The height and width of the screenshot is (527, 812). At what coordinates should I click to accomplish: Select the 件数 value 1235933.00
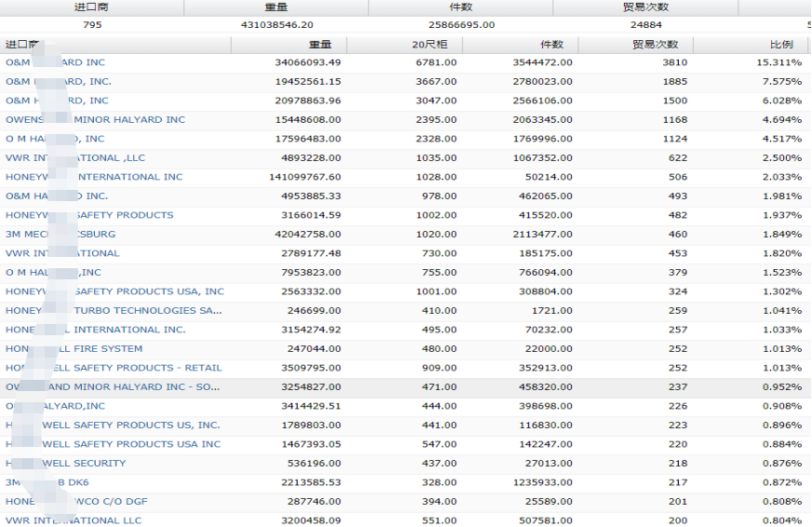[542, 482]
